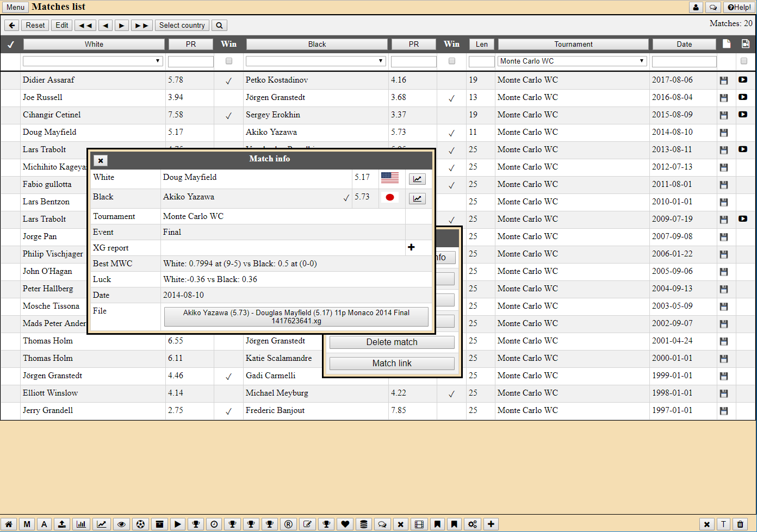Click the back arrow button in the toolbar
This screenshot has width=757, height=532.
click(12, 26)
